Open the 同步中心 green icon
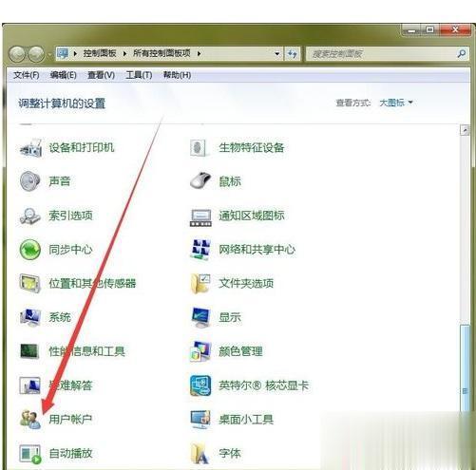This screenshot has height=470, width=476. tap(30, 250)
